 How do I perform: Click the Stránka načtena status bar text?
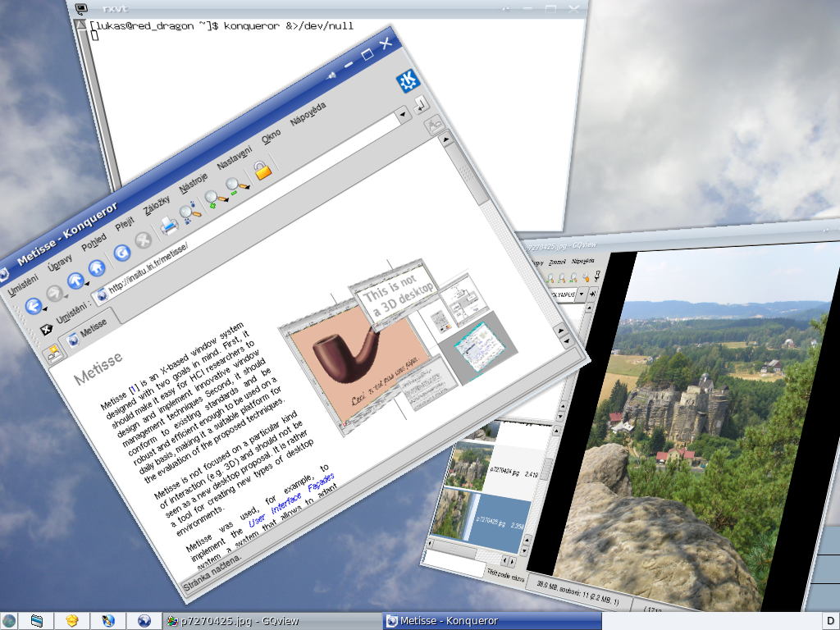[212, 572]
